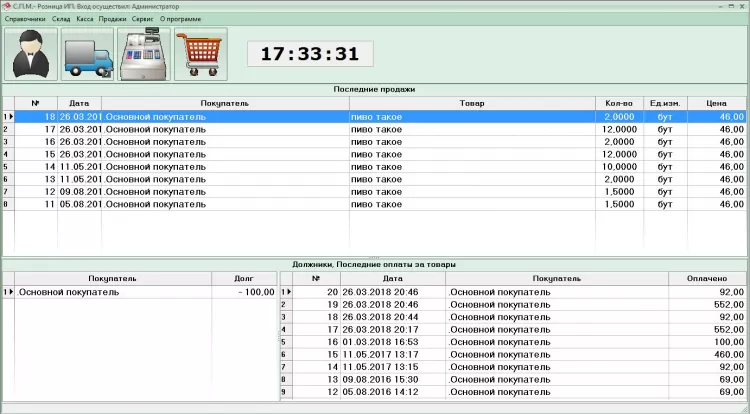
Task: Close the С.Л.М. Розница window
Action: pyautogui.click(x=742, y=6)
